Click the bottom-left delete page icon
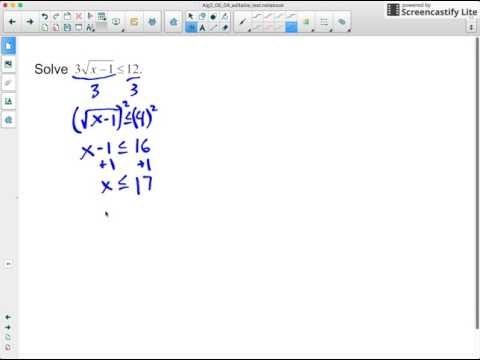The image size is (480, 360). [x=8, y=347]
